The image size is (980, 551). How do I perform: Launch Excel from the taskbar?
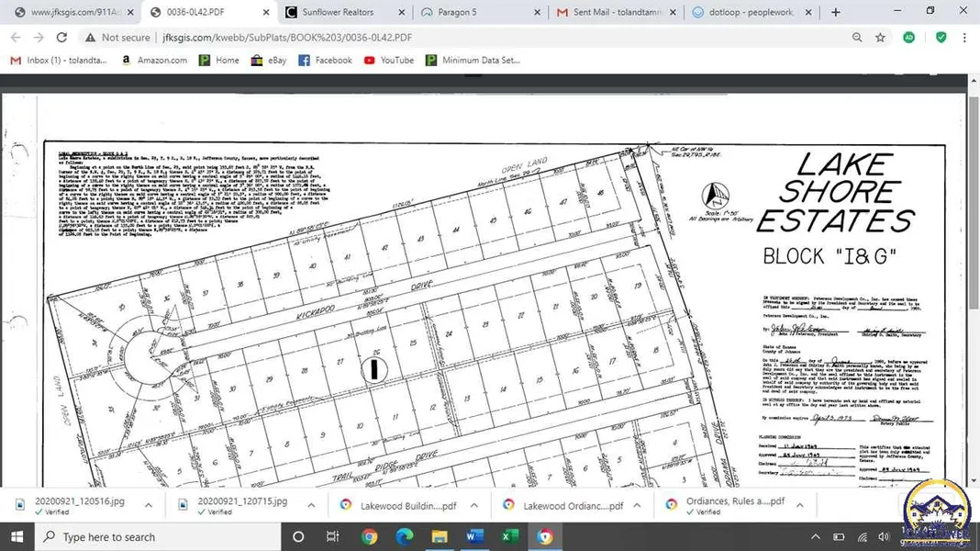tap(510, 537)
